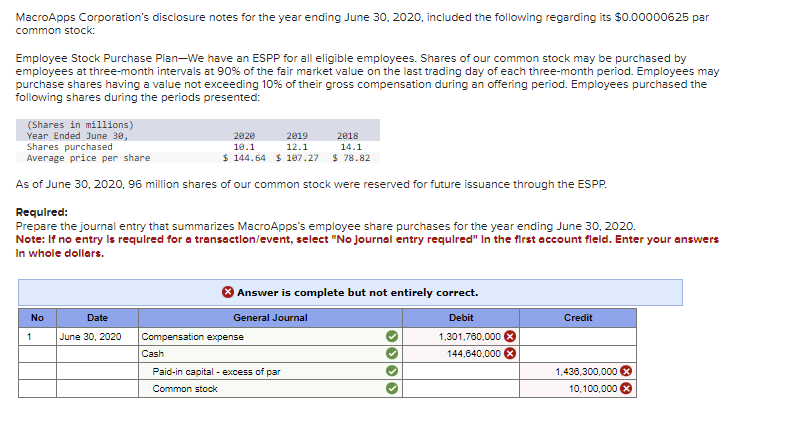Click the Debit column header
Screen dimensions: 797x426
tap(461, 318)
